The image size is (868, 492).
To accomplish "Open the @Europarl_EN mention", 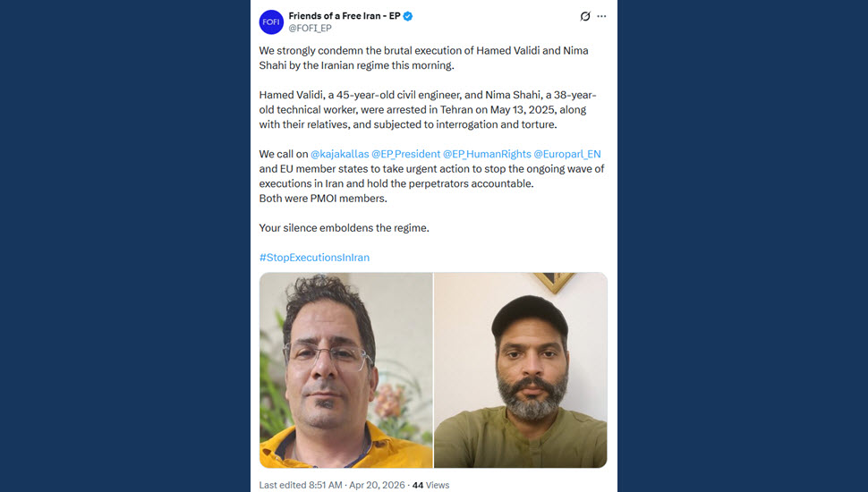I will 566,154.
